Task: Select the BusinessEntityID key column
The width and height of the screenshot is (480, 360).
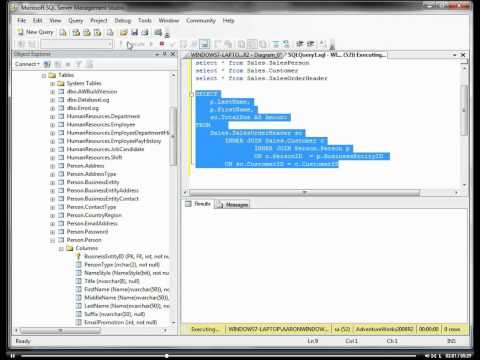Action: coord(126,256)
